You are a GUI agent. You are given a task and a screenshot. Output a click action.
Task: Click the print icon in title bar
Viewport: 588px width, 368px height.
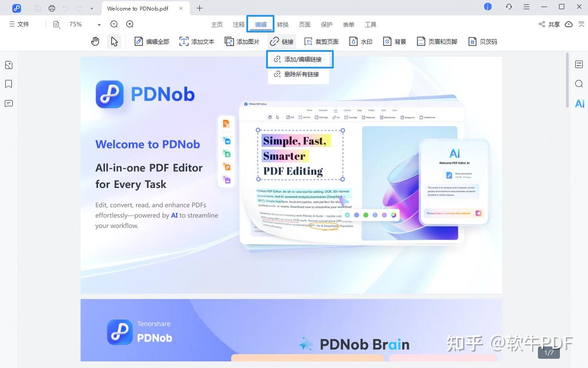[x=52, y=8]
